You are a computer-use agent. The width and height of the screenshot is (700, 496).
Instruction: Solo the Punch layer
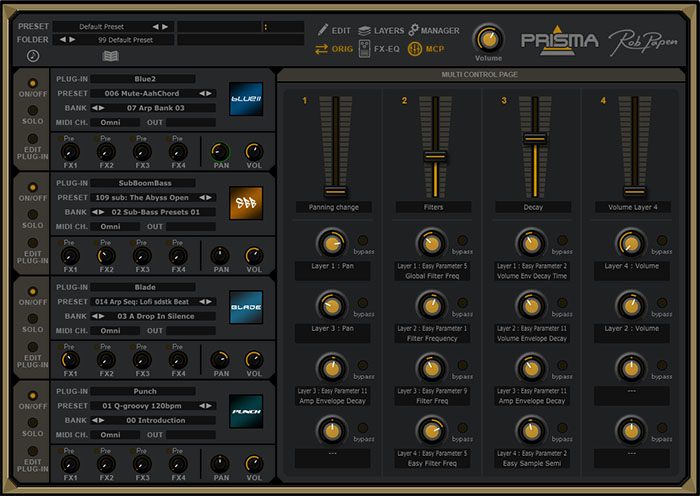33,422
